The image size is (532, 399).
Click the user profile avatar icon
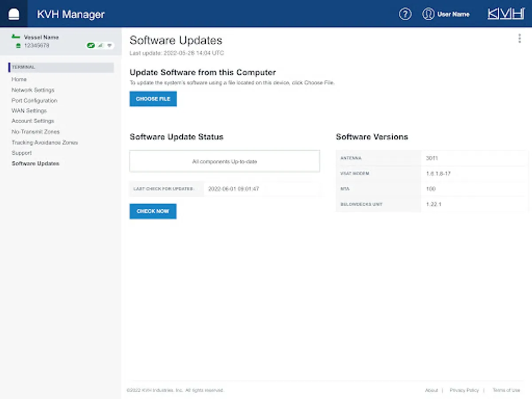click(x=428, y=14)
